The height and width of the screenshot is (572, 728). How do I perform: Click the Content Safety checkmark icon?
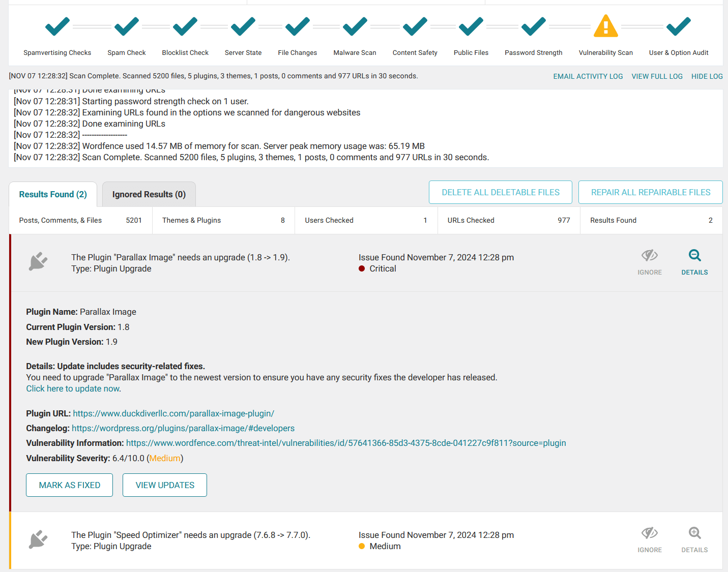point(415,26)
